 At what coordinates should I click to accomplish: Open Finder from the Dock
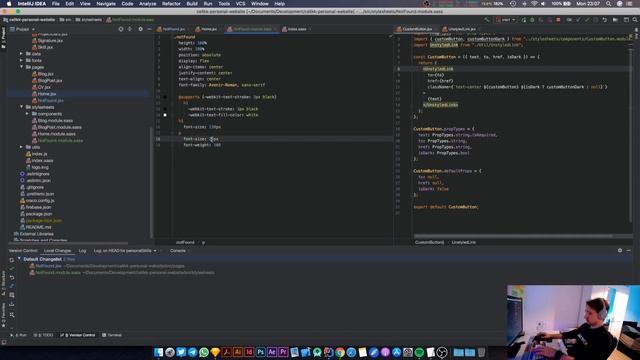pos(158,352)
